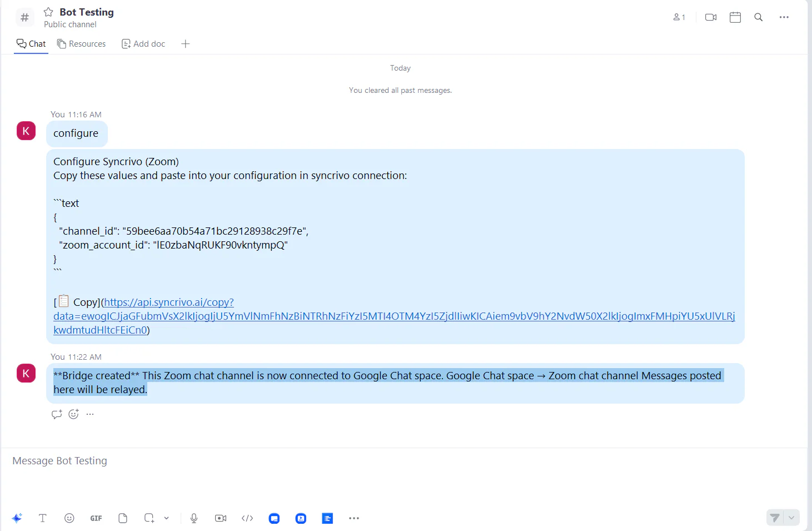Open the AI Companion sparkle icon

coord(17,518)
